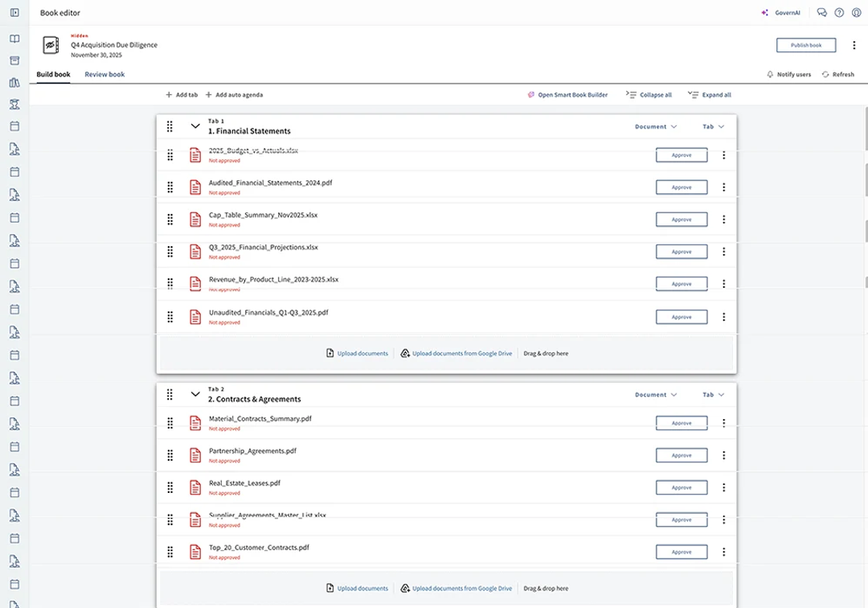Click Add tab
The width and height of the screenshot is (868, 608).
[182, 95]
